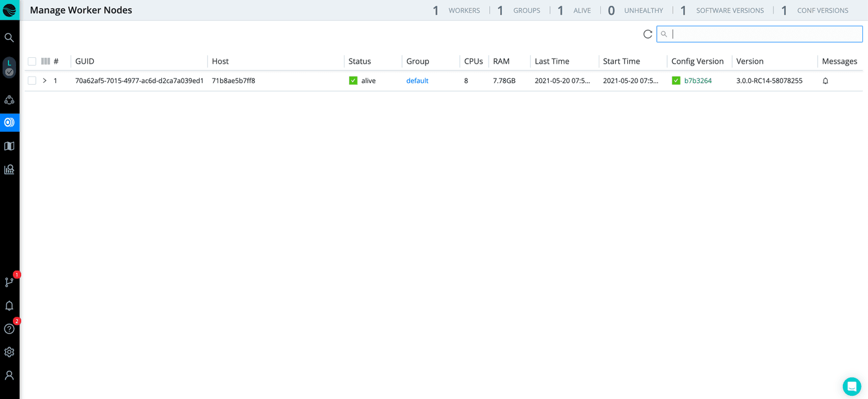Click the worker search input field

click(764, 34)
